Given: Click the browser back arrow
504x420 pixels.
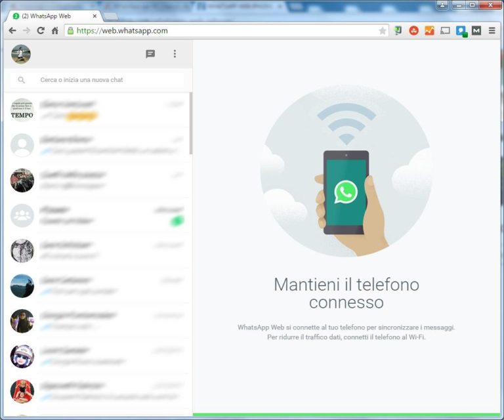Looking at the screenshot, I should coord(12,31).
